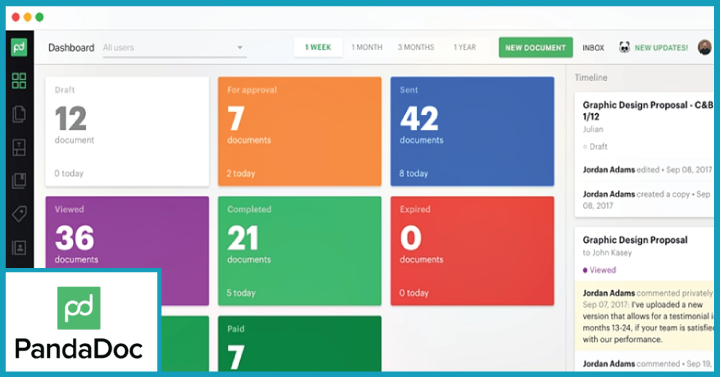Switch to the 1 MONTH time range

point(367,47)
